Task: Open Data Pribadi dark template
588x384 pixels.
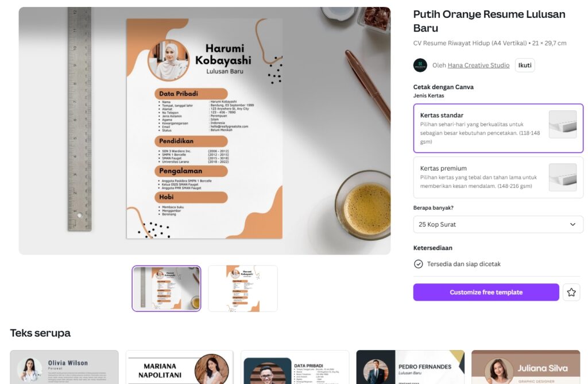Action: (x=295, y=367)
